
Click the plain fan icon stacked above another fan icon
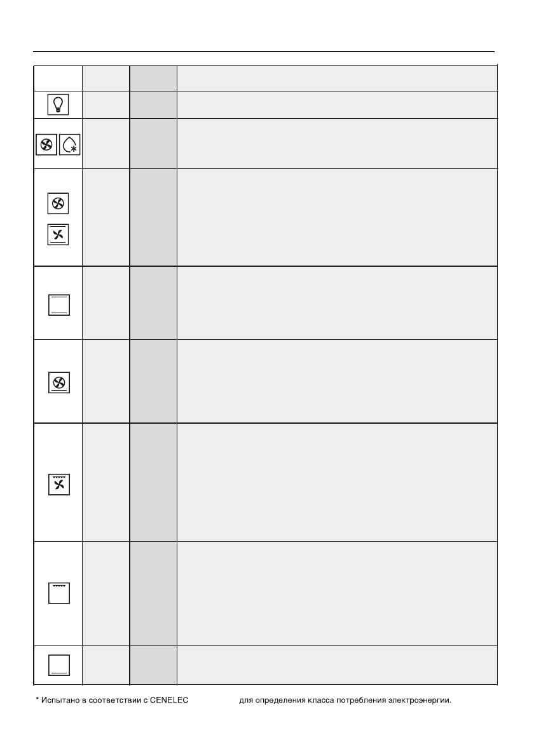click(x=58, y=204)
